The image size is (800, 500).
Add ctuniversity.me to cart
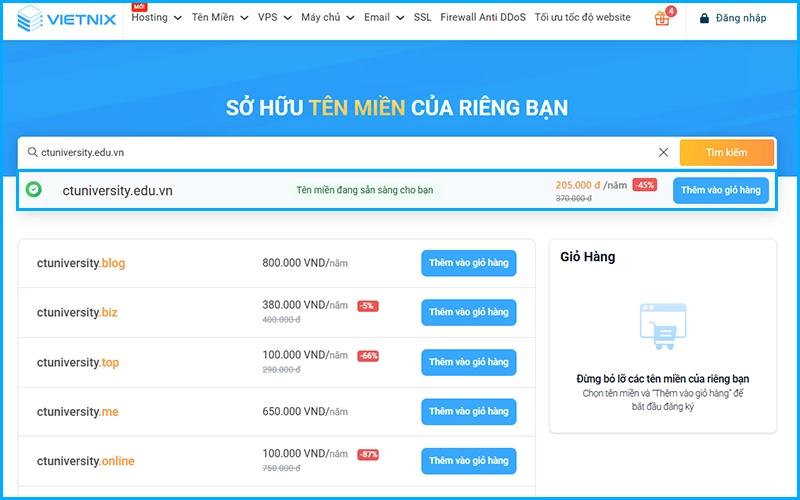pos(468,411)
